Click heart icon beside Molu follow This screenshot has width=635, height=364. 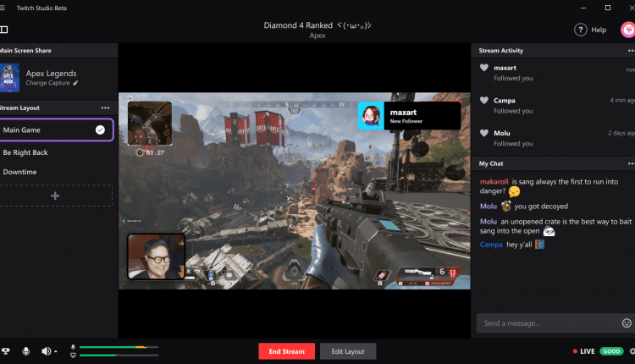tap(484, 133)
